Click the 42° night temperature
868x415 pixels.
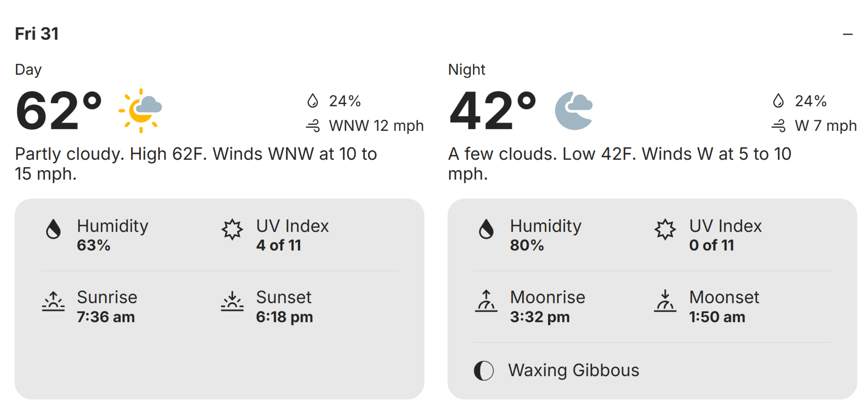(493, 111)
